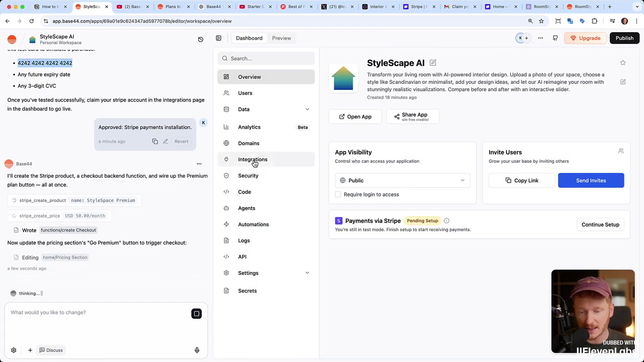Open browser zoom magnifier icon
Image resolution: width=644 pixels, height=362 pixels.
(530, 21)
